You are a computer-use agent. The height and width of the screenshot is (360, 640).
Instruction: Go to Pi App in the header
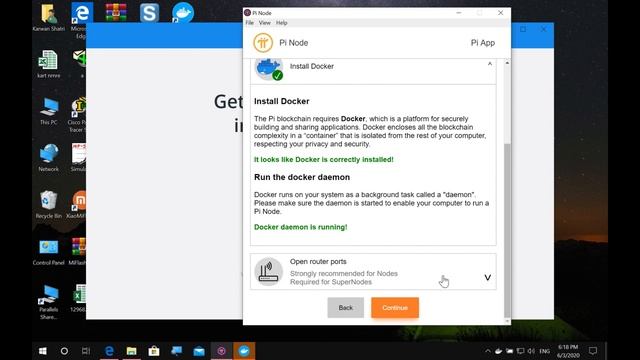coord(483,43)
